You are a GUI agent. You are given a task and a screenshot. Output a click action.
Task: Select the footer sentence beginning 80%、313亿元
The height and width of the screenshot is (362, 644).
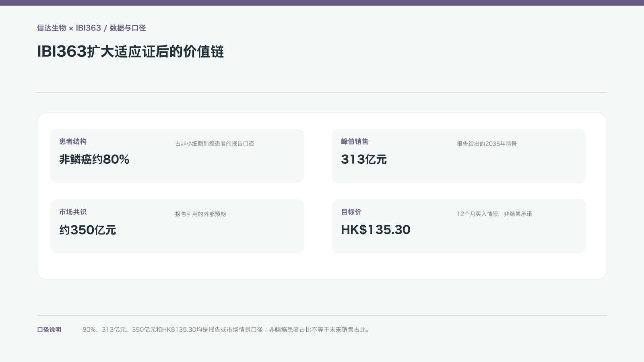coord(226,330)
